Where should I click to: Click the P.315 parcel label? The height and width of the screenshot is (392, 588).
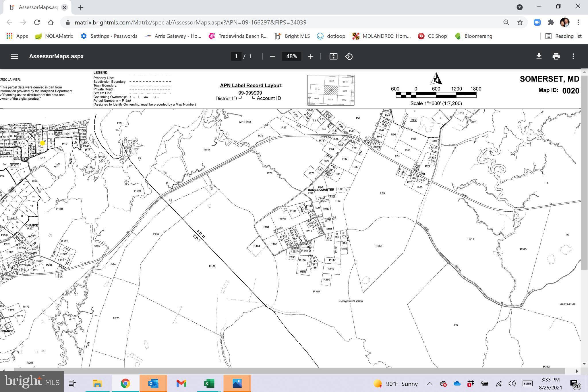click(x=316, y=291)
